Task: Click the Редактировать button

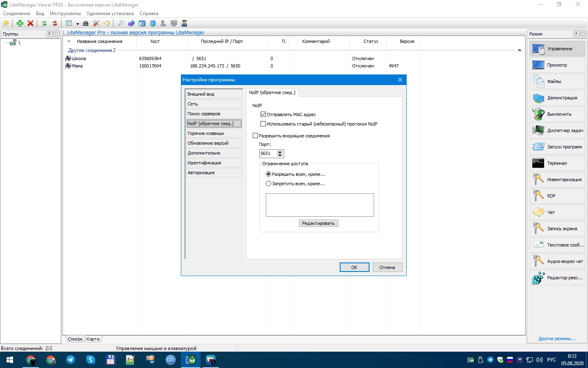Action: 318,223
